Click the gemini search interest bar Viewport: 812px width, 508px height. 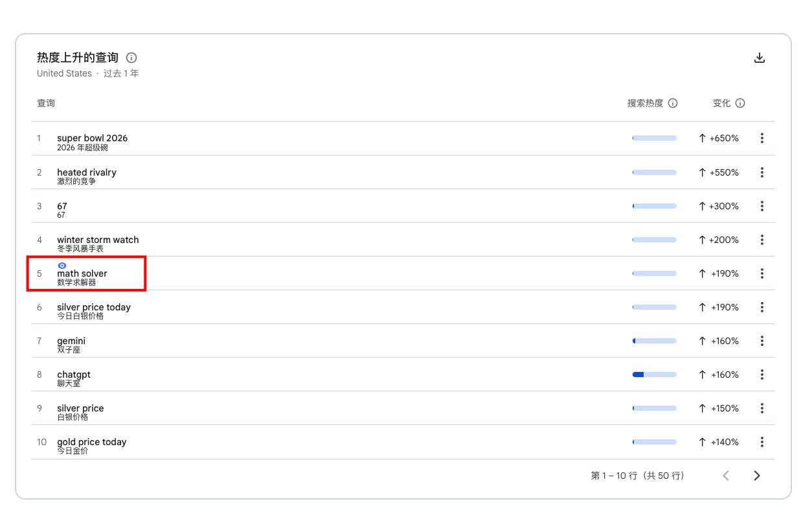click(x=654, y=341)
